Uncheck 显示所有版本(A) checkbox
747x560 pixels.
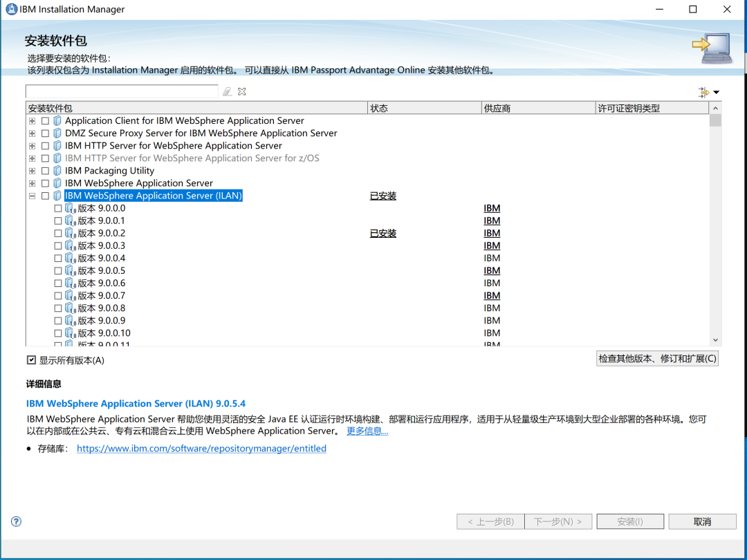[x=31, y=360]
